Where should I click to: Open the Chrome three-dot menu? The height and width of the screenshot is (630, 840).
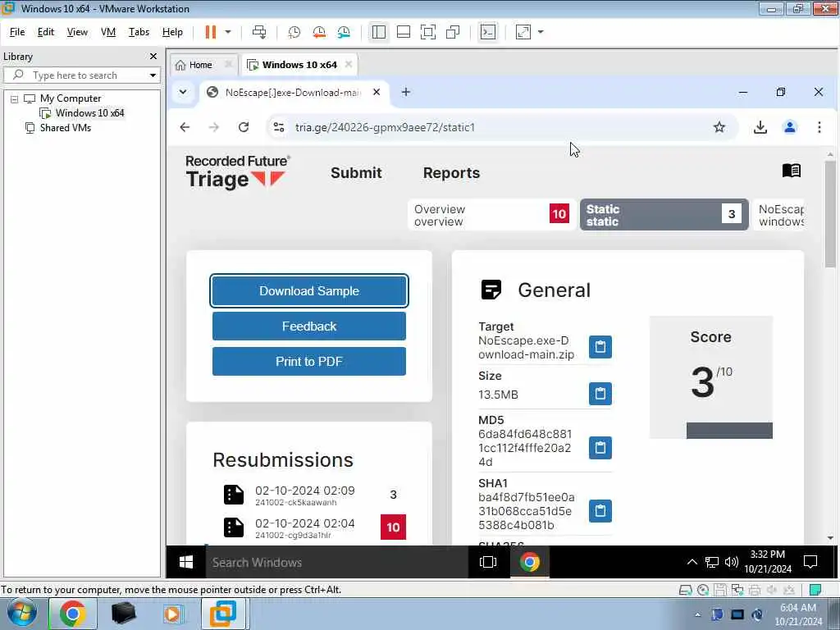tap(819, 127)
